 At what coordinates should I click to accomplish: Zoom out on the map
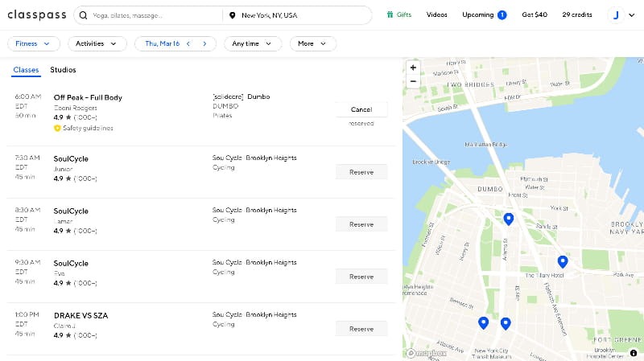pyautogui.click(x=413, y=81)
